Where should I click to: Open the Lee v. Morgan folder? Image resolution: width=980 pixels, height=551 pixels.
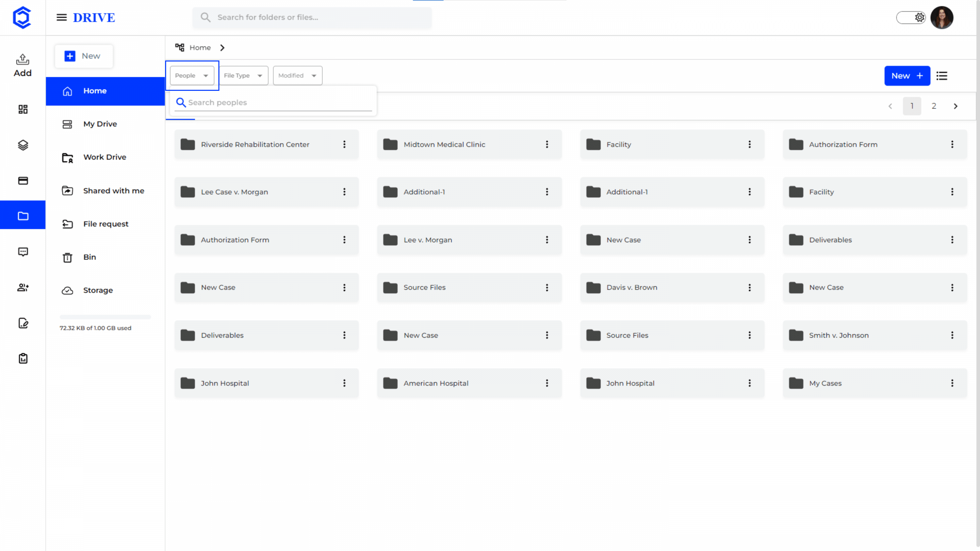click(x=469, y=240)
